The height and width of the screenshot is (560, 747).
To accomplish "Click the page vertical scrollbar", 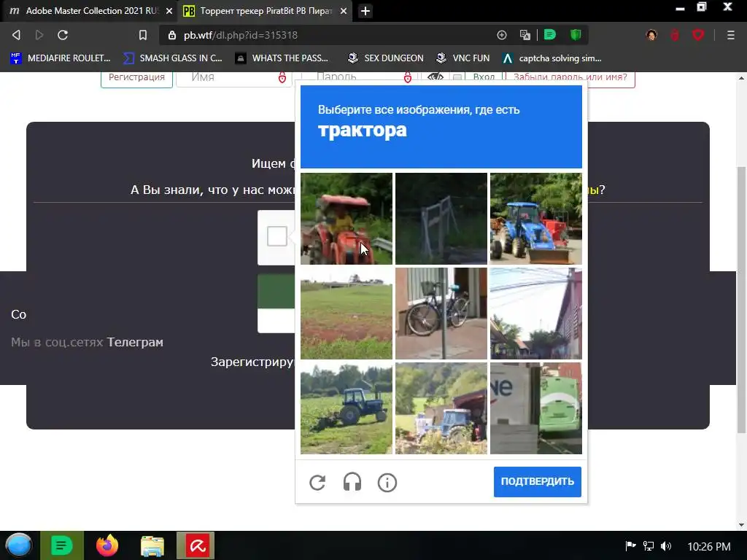I will click(742, 300).
